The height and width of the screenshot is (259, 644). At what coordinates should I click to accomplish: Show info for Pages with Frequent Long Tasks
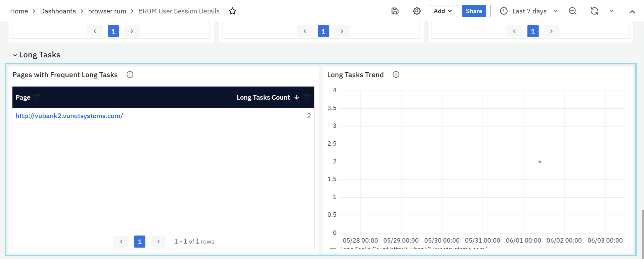(x=130, y=74)
